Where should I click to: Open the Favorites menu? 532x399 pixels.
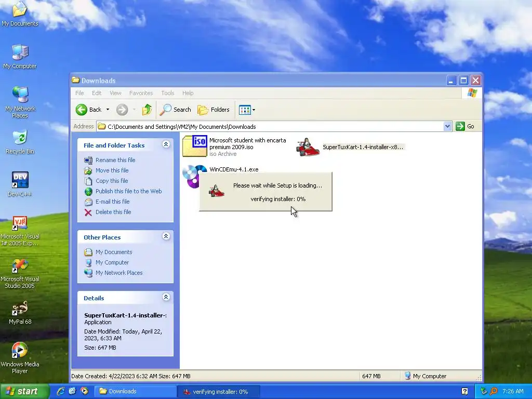point(141,93)
